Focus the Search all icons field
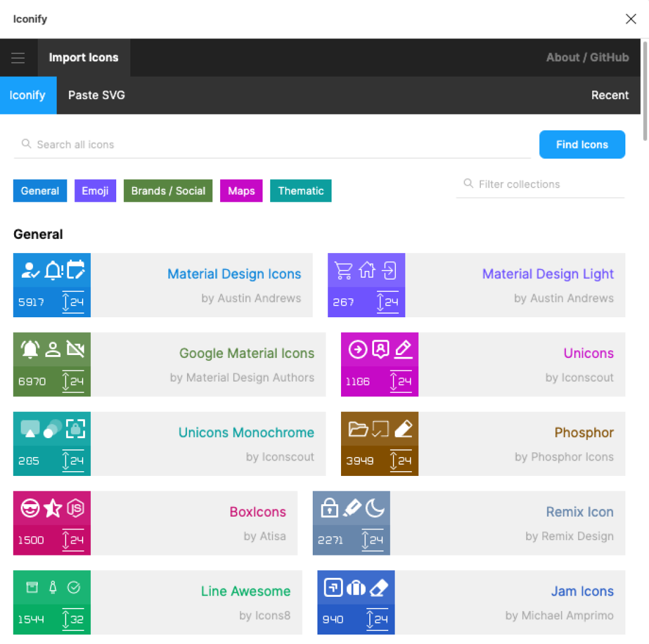649x644 pixels. point(272,144)
